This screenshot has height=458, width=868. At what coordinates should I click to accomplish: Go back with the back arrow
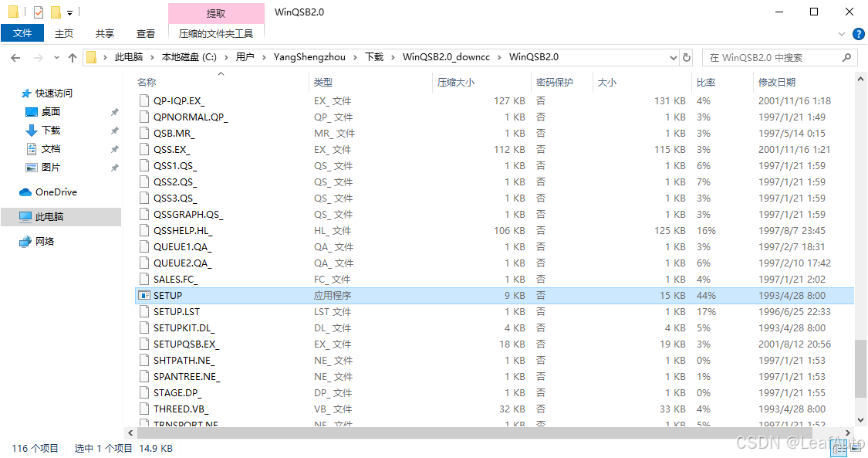(15, 58)
